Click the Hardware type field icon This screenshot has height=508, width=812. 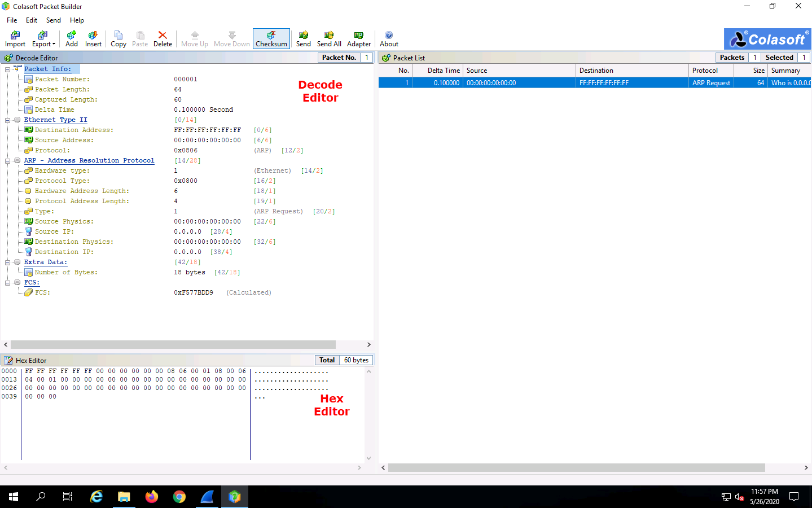pyautogui.click(x=29, y=170)
